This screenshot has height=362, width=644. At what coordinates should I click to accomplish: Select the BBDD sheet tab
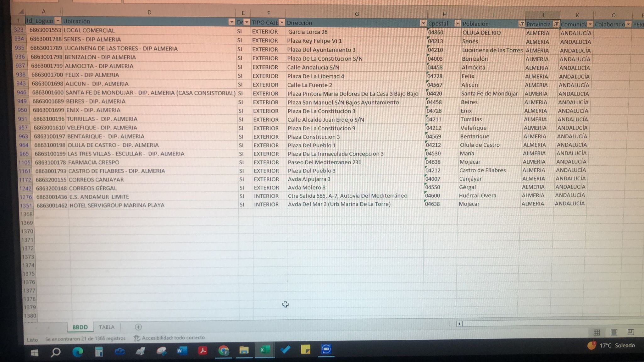(x=80, y=327)
